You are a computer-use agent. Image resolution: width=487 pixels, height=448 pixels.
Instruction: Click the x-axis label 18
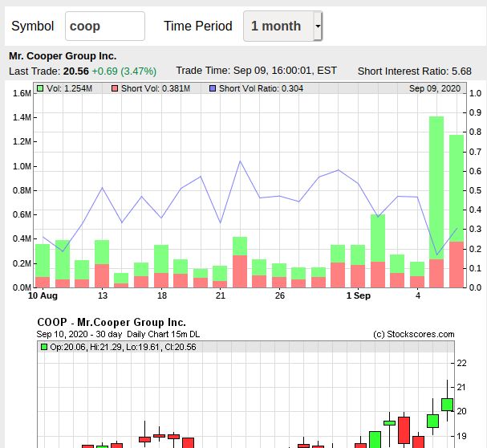click(x=162, y=295)
